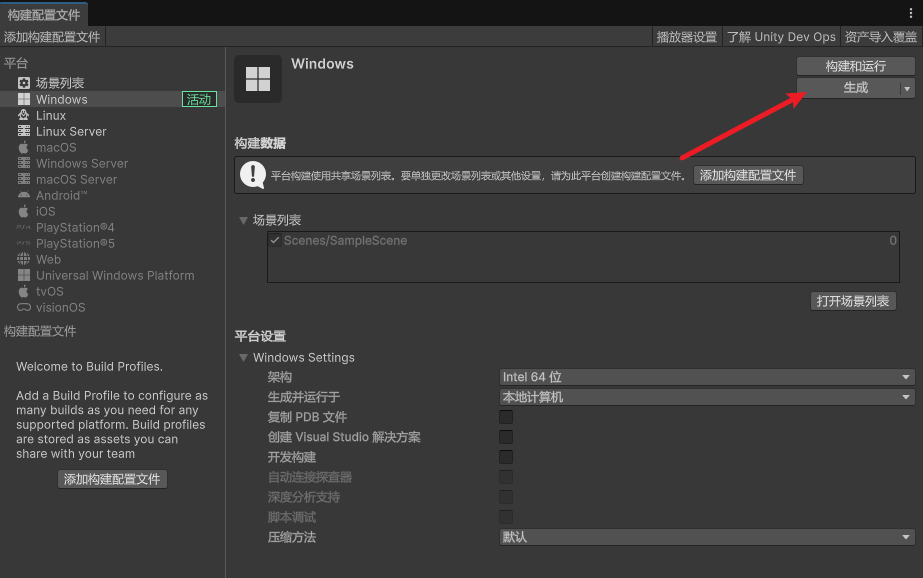Click the Universal Windows Platform icon
Screen dimensions: 923x578
[24, 275]
